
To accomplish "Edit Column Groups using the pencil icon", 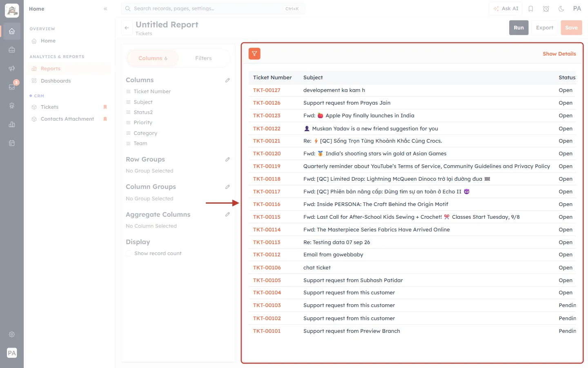I will pos(227,187).
